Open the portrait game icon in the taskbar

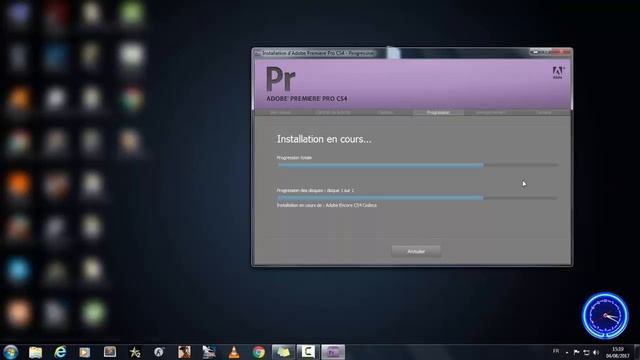click(x=184, y=352)
